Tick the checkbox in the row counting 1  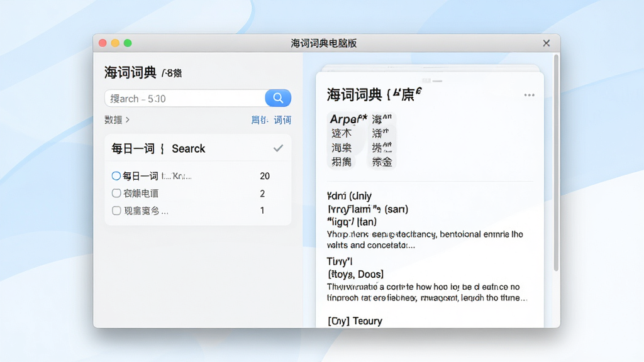116,211
